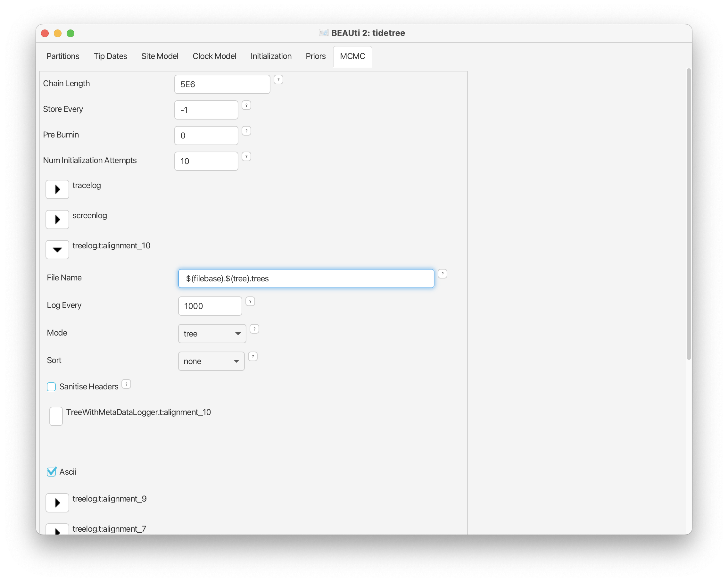This screenshot has width=728, height=582.
Task: Click the Log Every field showing 1000
Action: [x=210, y=306]
